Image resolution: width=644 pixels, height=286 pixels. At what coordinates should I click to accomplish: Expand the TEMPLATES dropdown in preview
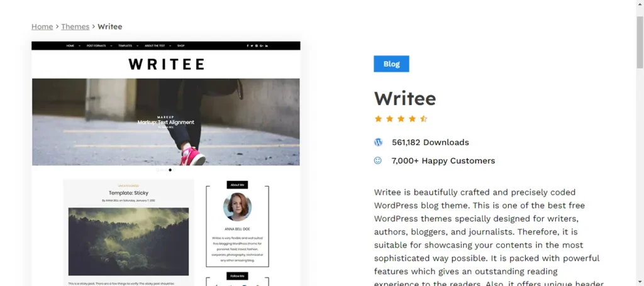137,46
